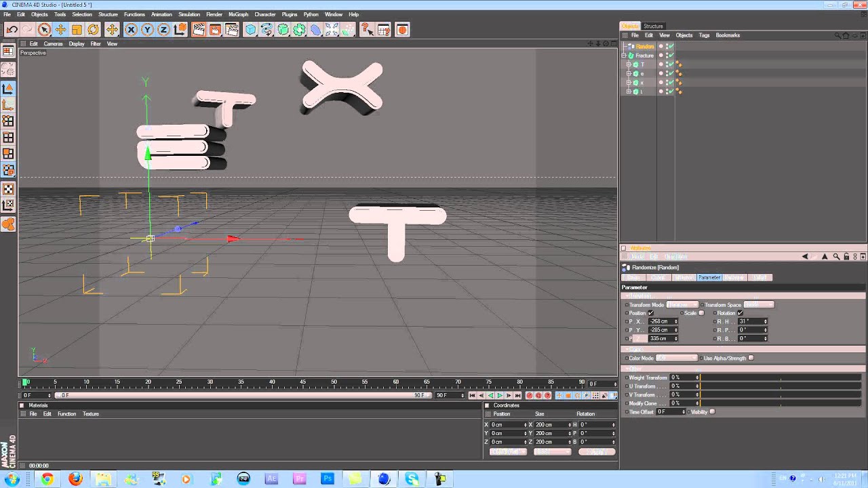Screen dimensions: 868x488
Task: Toggle the Position checkbox
Action: 651,313
